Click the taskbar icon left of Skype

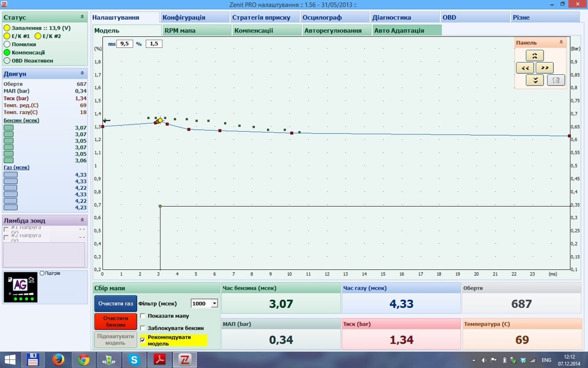(109, 360)
